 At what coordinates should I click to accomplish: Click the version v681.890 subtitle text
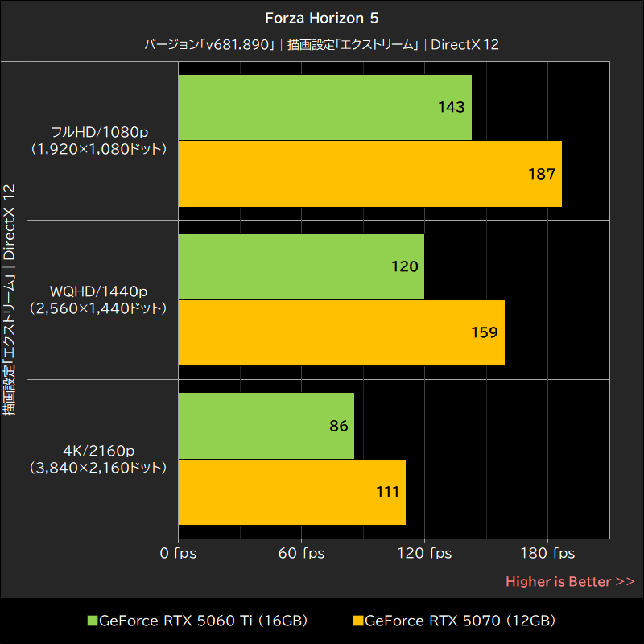321,44
